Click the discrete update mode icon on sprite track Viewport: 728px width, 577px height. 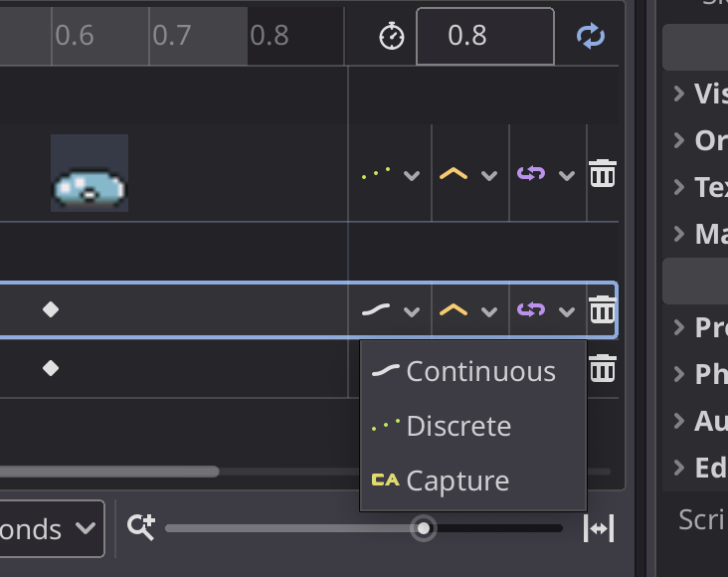click(x=376, y=174)
